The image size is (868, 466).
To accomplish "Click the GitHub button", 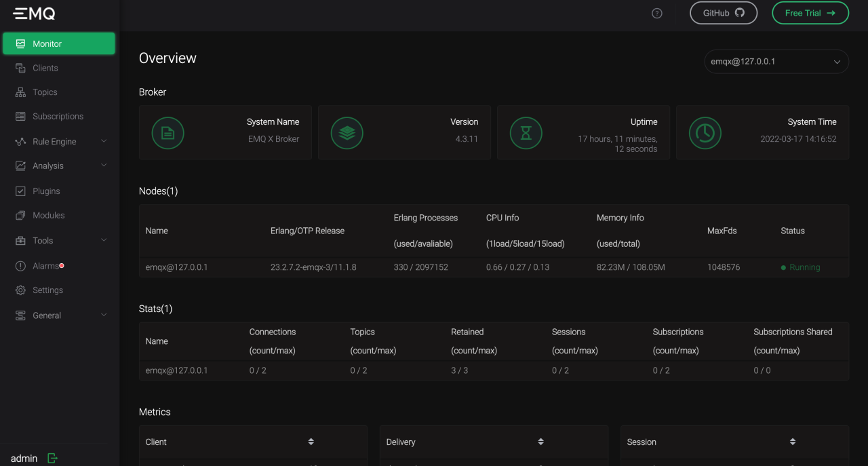I will coord(724,13).
